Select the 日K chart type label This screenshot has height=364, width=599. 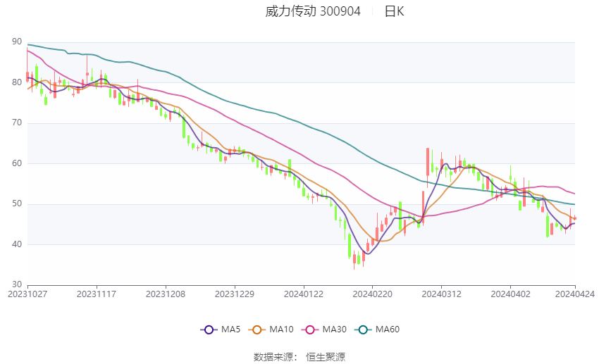tap(394, 11)
